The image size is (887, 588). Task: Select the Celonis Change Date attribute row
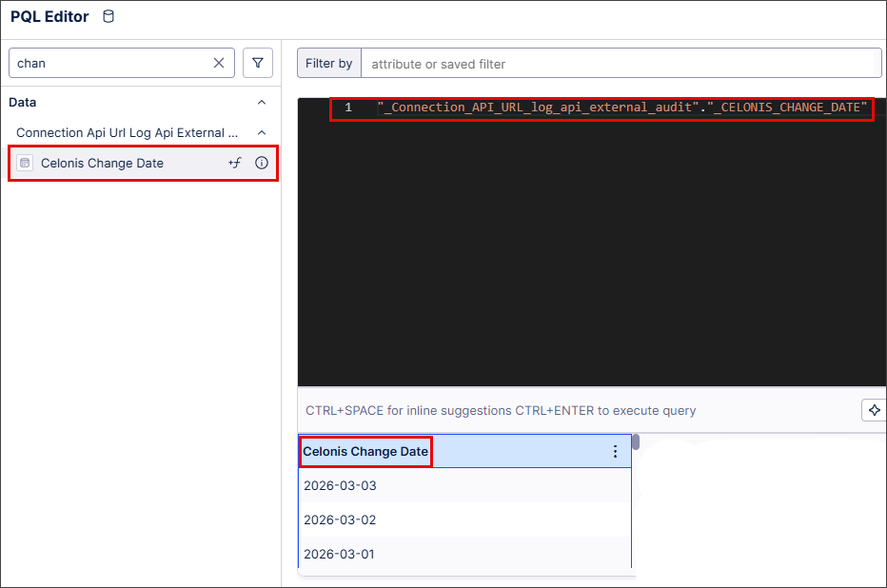point(143,164)
